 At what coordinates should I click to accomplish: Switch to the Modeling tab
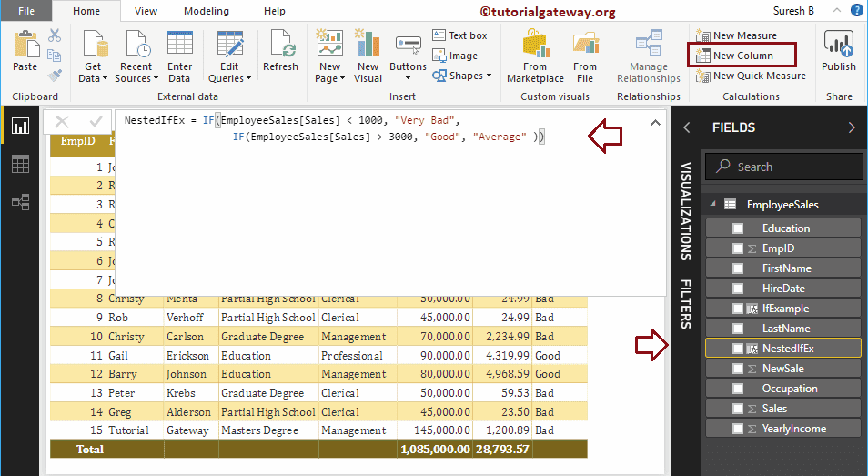(207, 11)
